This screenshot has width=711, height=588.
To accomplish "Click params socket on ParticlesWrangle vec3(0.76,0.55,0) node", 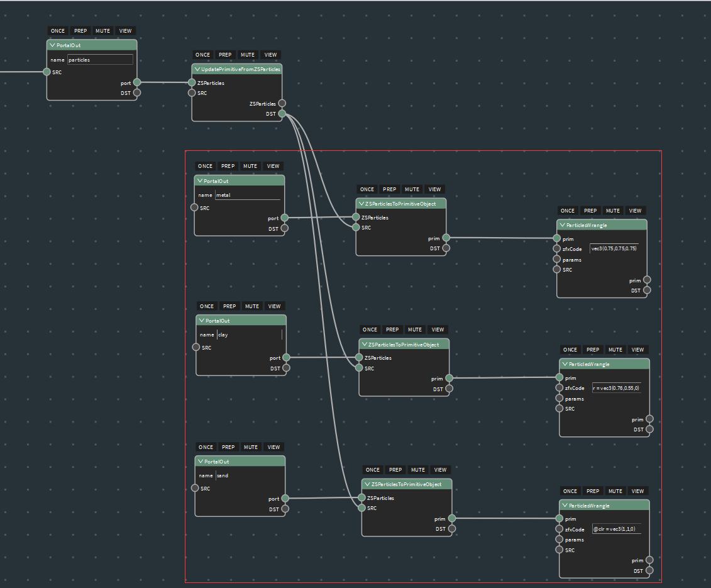I will click(x=559, y=398).
